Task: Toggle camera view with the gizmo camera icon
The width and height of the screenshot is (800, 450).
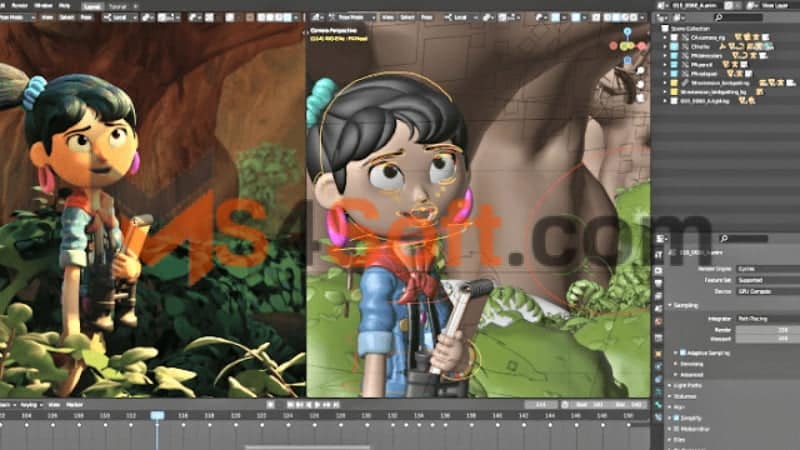Action: click(x=641, y=97)
